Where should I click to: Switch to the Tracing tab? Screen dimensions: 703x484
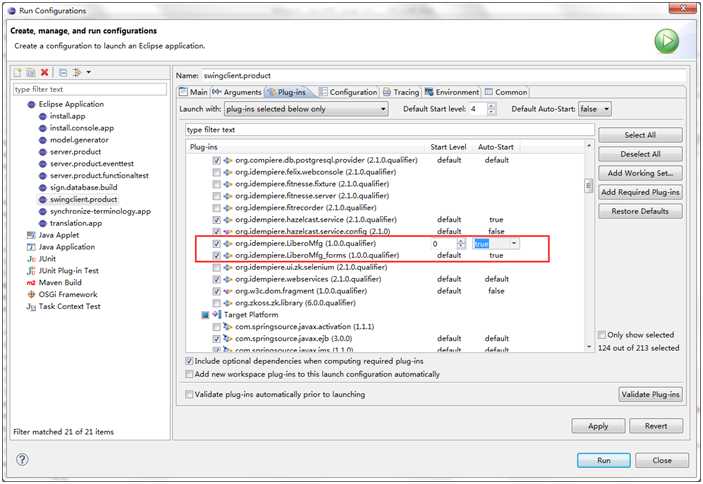[x=401, y=92]
